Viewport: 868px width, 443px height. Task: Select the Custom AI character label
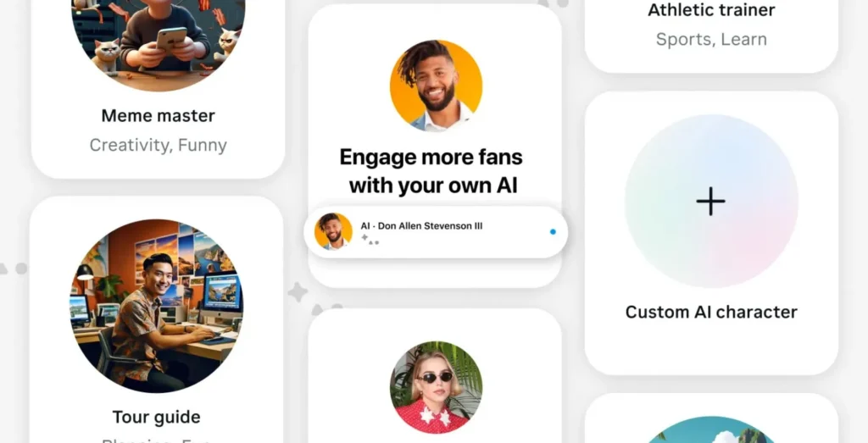(711, 312)
